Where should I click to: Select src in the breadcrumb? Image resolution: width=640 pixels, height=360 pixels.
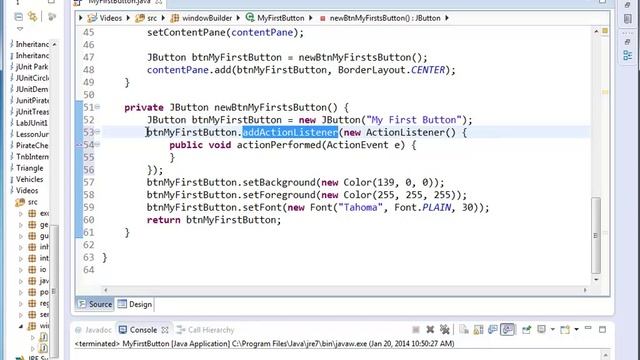click(x=152, y=18)
